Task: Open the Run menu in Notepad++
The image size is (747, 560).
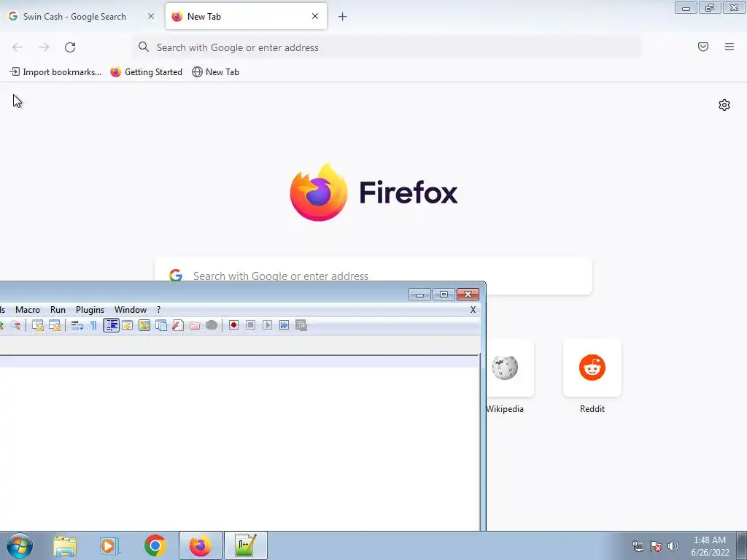Action: 58,309
